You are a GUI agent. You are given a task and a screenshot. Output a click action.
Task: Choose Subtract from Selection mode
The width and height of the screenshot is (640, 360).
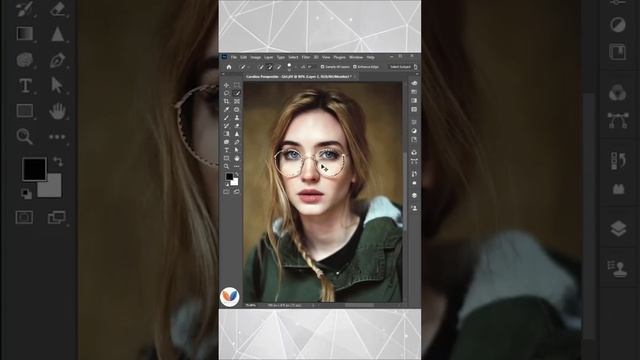click(279, 67)
